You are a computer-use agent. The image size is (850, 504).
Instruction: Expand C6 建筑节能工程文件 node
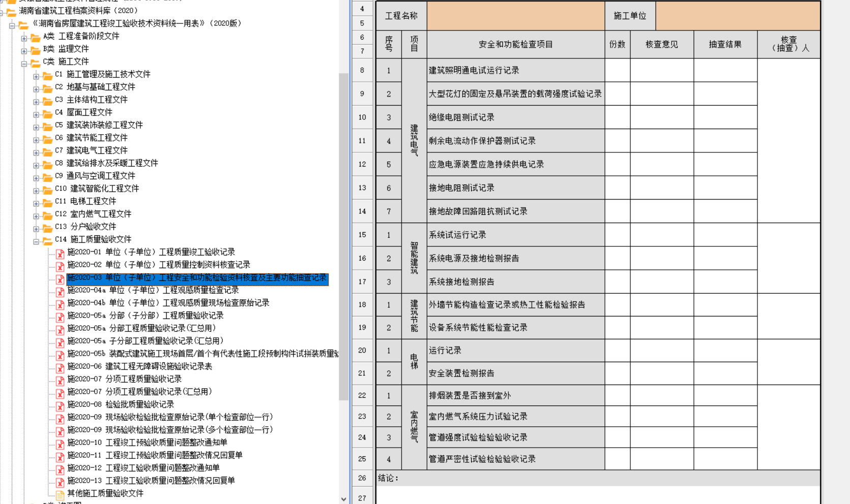pos(36,140)
